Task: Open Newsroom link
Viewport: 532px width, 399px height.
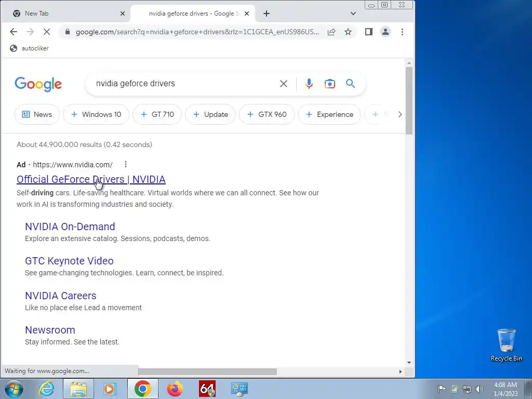Action: point(50,330)
